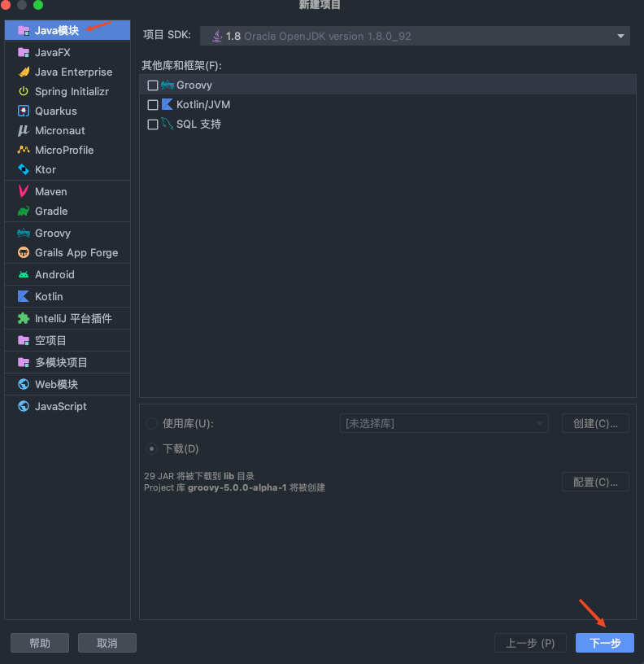The height and width of the screenshot is (664, 644).
Task: Tick the SQL 支持 checkbox
Action: pos(153,124)
